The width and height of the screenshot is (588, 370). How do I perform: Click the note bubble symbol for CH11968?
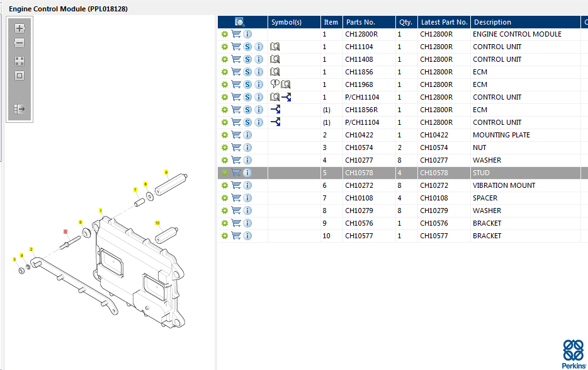click(274, 84)
